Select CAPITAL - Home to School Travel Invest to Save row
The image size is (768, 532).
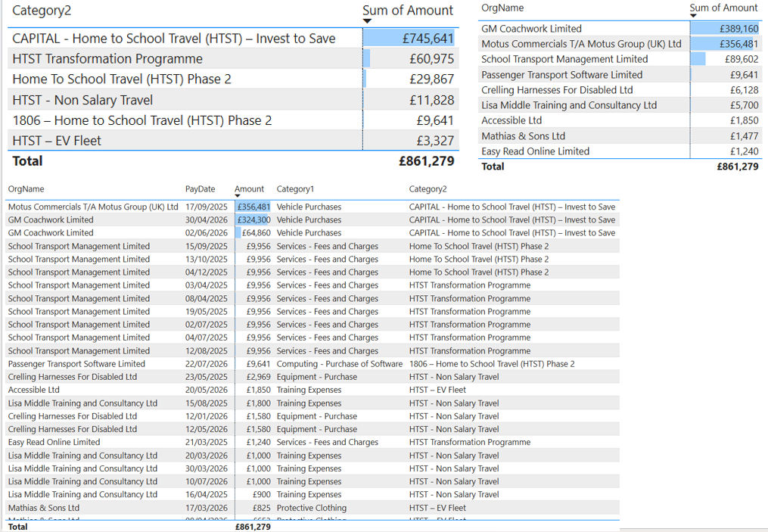tap(233, 38)
